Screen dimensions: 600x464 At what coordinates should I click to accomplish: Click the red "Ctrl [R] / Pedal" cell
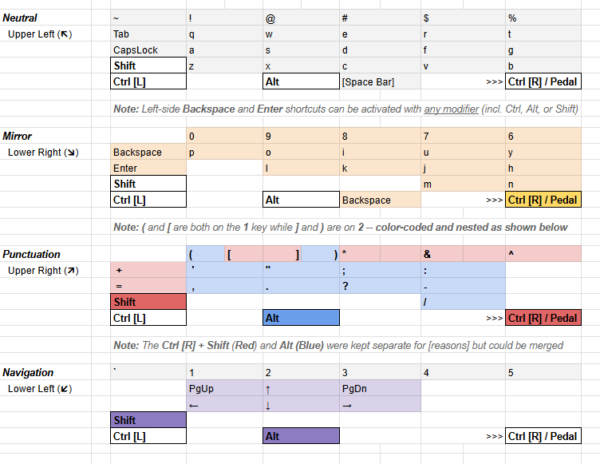pos(544,318)
